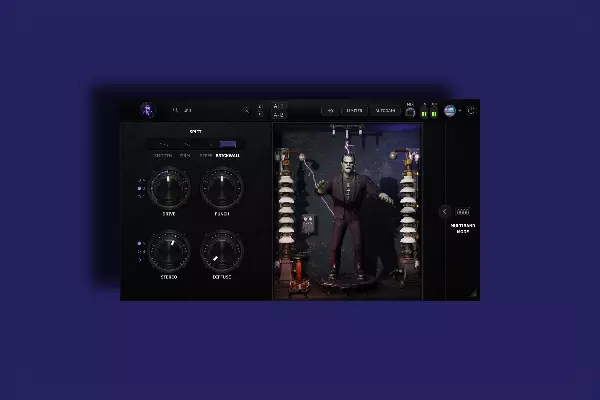The height and width of the screenshot is (400, 600).
Task: Click the input level meter
Action: [x=424, y=114]
